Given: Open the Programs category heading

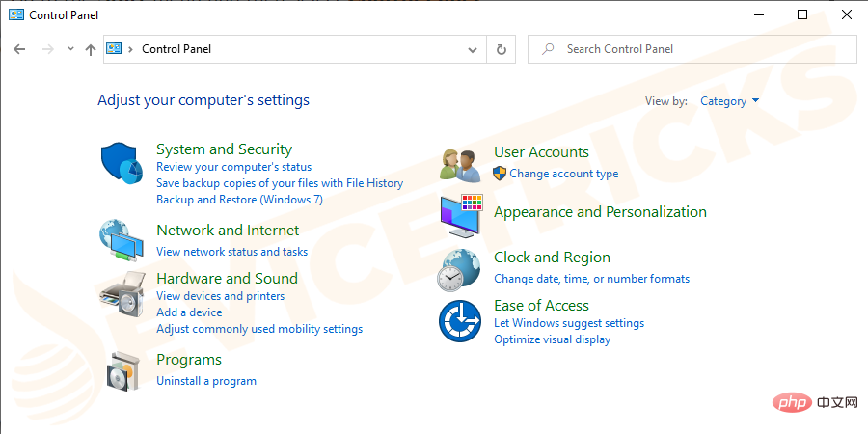Looking at the screenshot, I should click(x=189, y=360).
